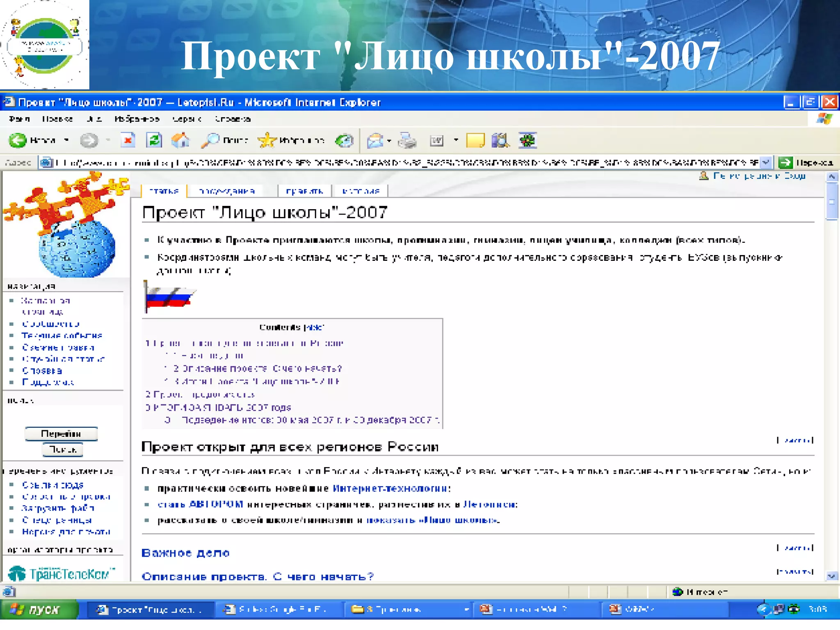Click the Mail envelope icon
840x630 pixels.
[375, 141]
